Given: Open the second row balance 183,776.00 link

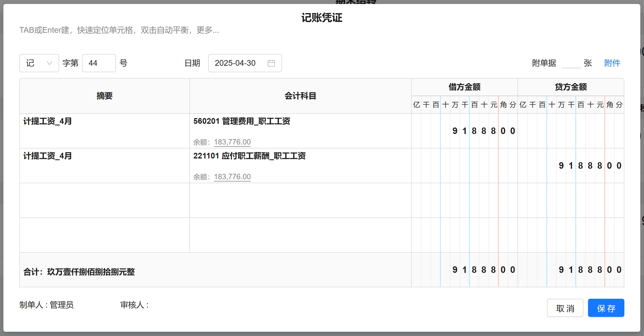Looking at the screenshot, I should [232, 177].
